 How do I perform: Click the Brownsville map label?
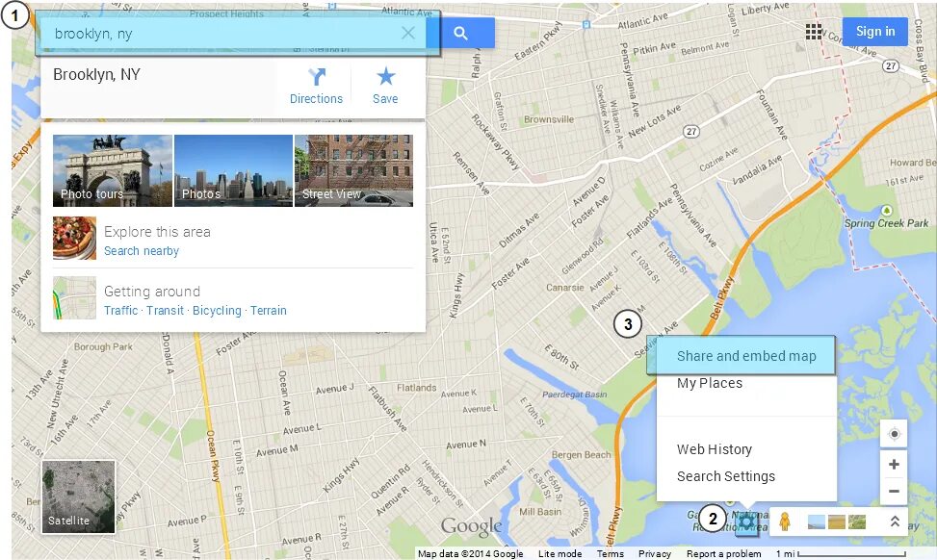(549, 118)
